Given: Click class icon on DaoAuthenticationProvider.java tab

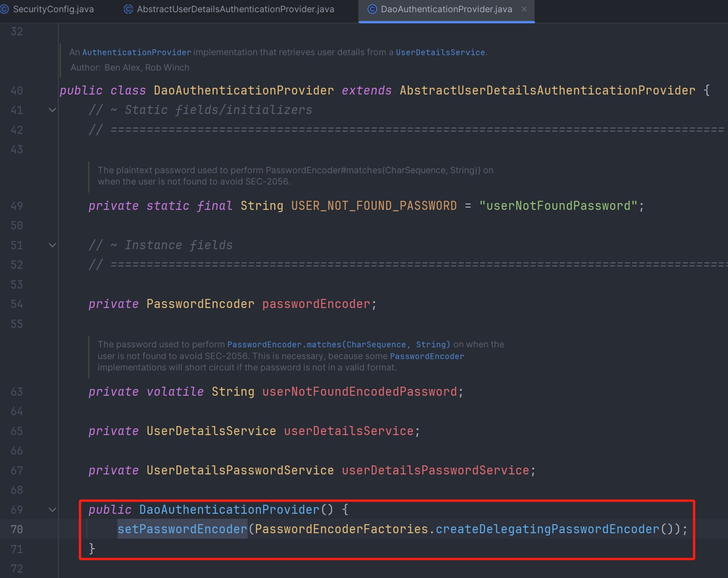Looking at the screenshot, I should coord(372,9).
